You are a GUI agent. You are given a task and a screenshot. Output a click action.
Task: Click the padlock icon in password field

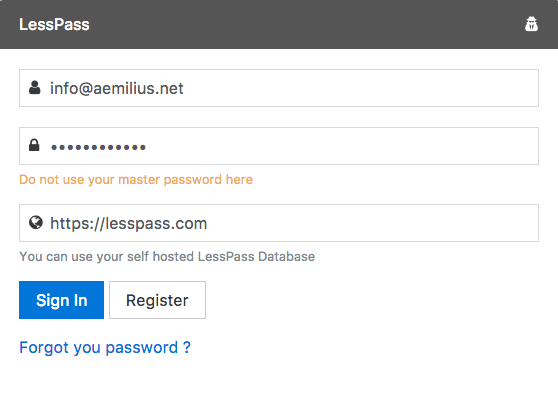34,145
